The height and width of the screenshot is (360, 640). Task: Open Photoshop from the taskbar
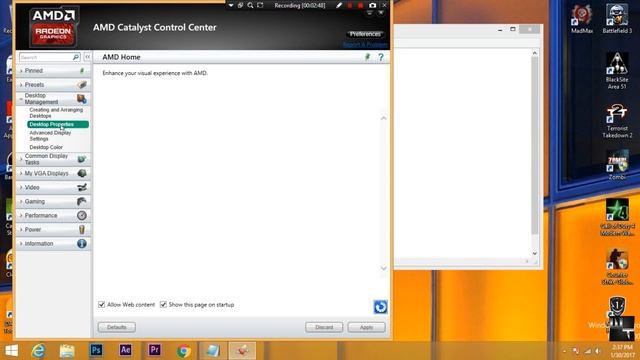point(96,350)
